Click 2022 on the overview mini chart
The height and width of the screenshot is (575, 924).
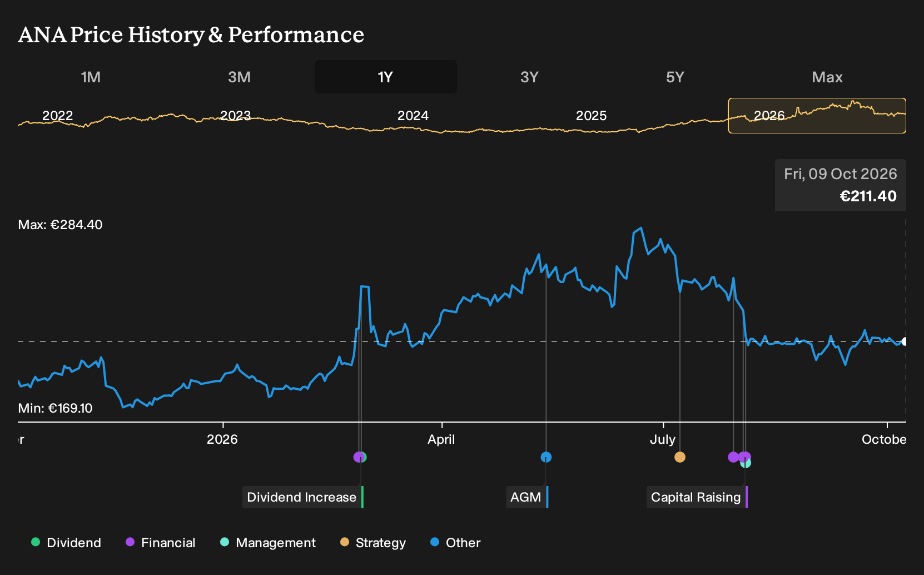coord(58,116)
